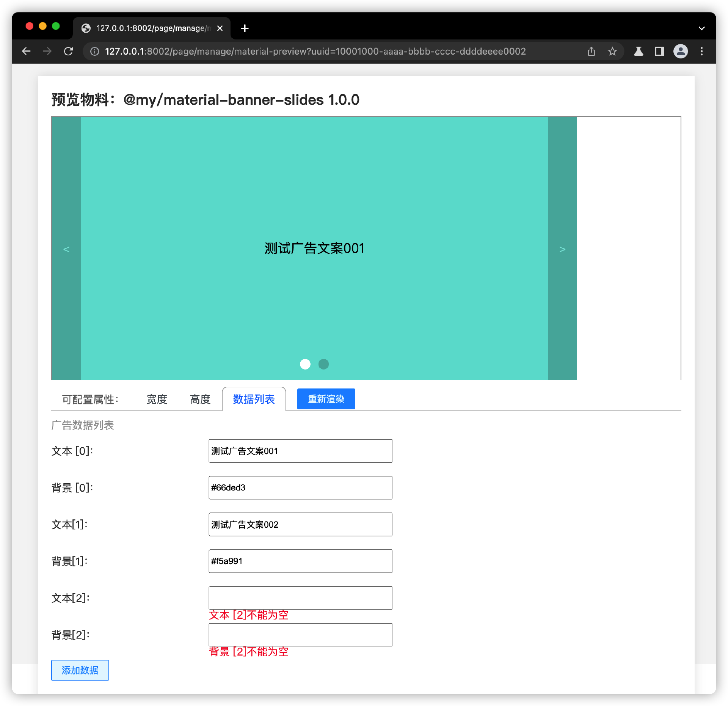Go to previous banner slide
This screenshot has width=728, height=706.
[x=66, y=249]
